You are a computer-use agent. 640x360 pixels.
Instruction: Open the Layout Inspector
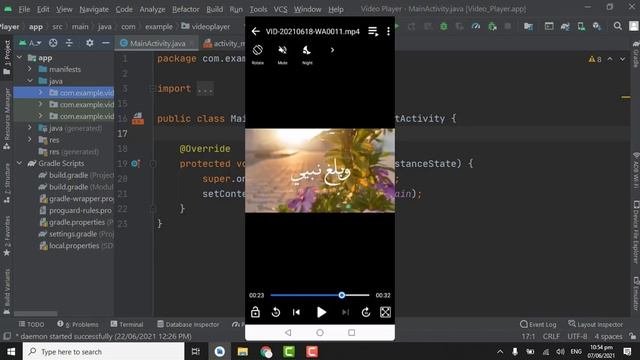(x=596, y=324)
